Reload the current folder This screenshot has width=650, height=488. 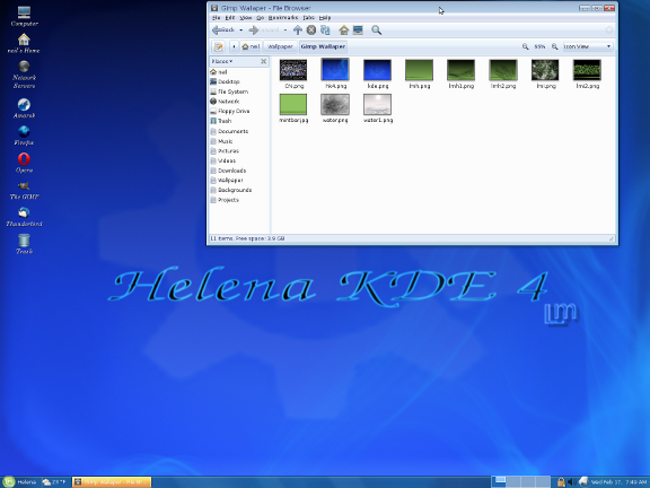pyautogui.click(x=325, y=30)
